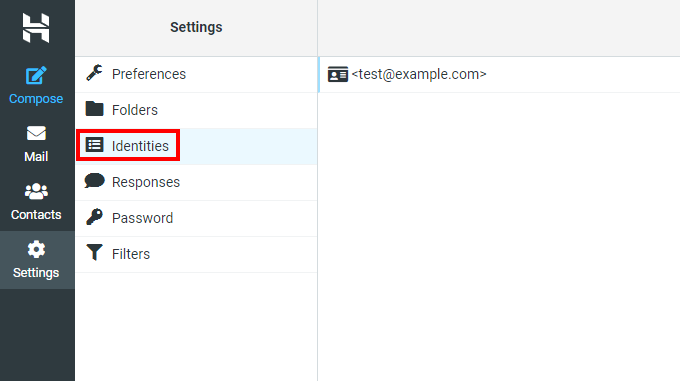Click the Settings gear icon
Viewport: 680px width, 381px height.
pos(36,249)
